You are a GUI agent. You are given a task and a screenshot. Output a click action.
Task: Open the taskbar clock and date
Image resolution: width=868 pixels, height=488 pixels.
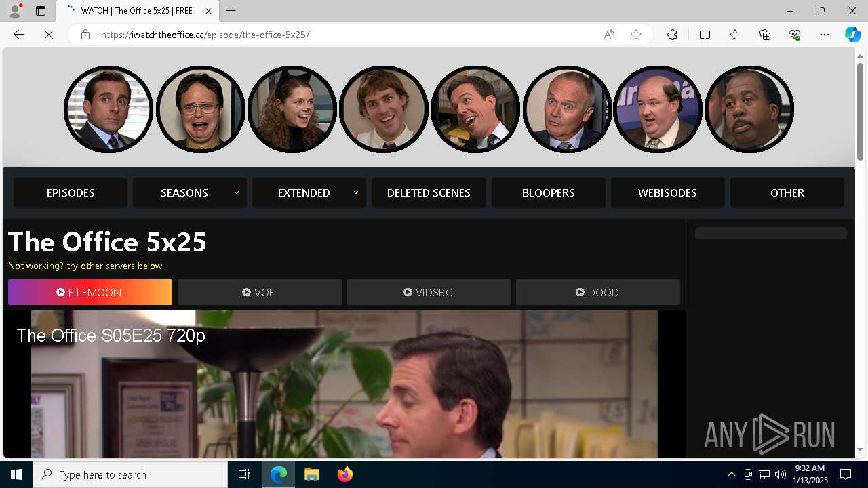pos(811,474)
